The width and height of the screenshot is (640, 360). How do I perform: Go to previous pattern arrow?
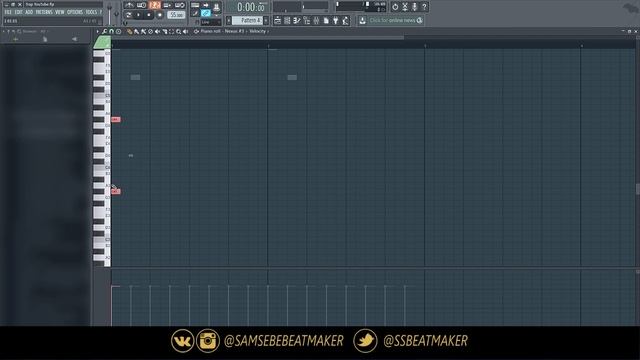click(x=229, y=20)
